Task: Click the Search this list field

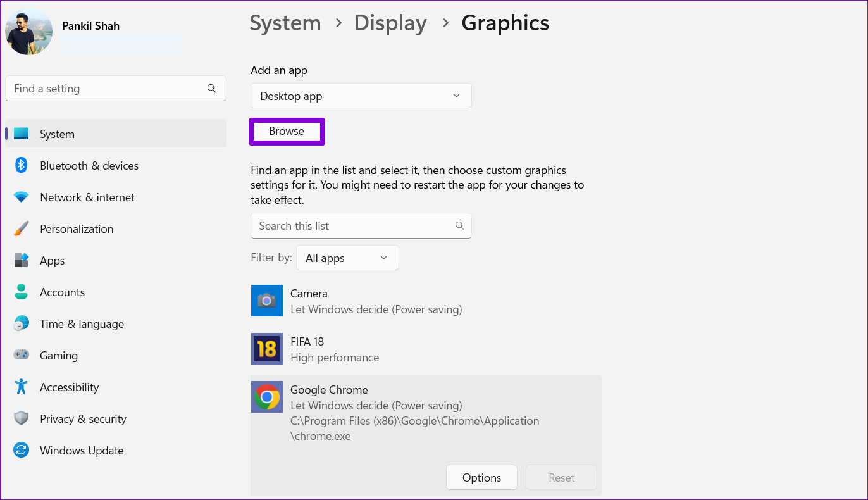Action: point(361,226)
